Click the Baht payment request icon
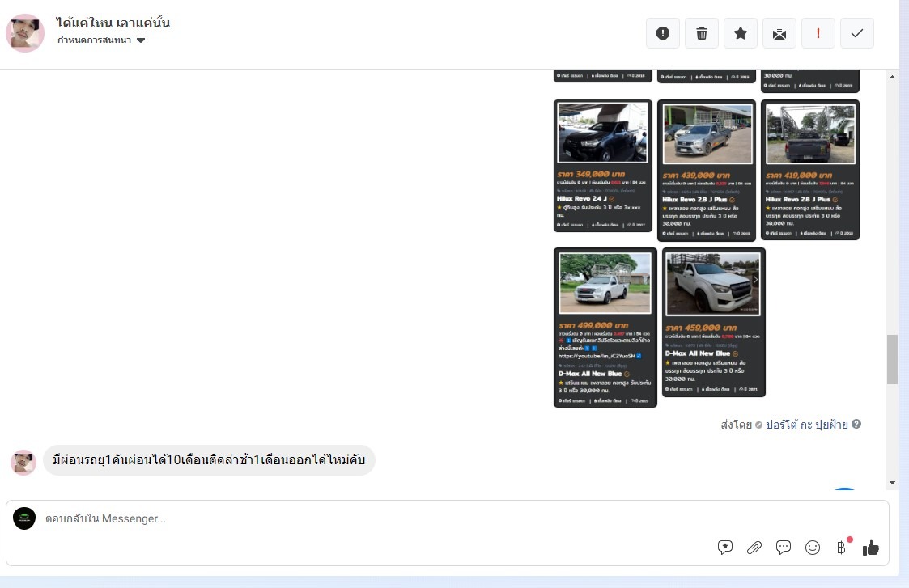The height and width of the screenshot is (588, 909). pyautogui.click(x=841, y=548)
